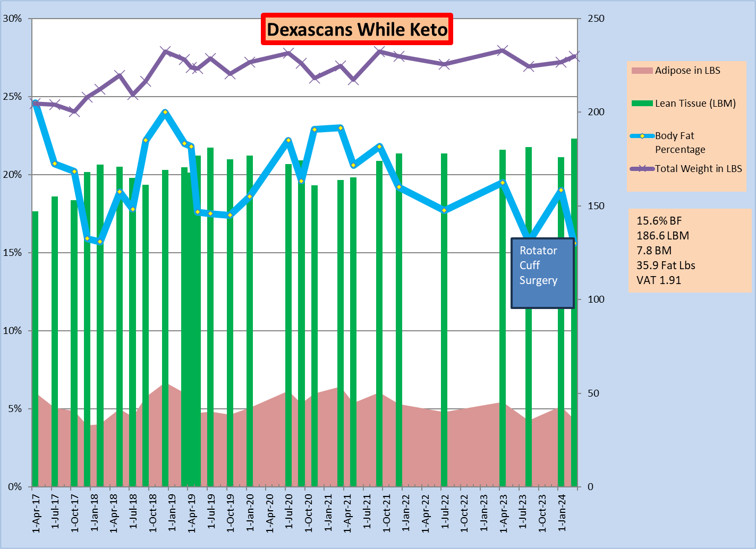Click the "1-Apr-22" date axis label
Screen dimensions: 756x549
click(426, 513)
